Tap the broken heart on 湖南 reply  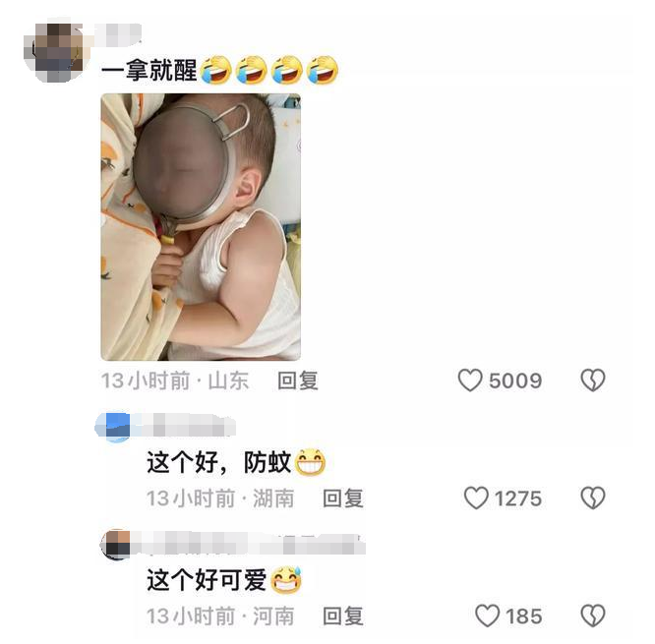click(x=593, y=498)
